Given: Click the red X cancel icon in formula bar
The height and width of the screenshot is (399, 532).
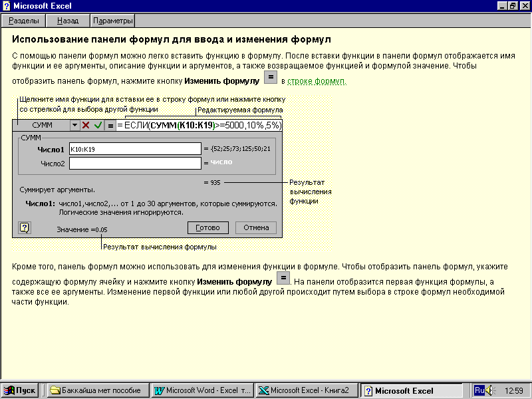Looking at the screenshot, I should (x=86, y=125).
